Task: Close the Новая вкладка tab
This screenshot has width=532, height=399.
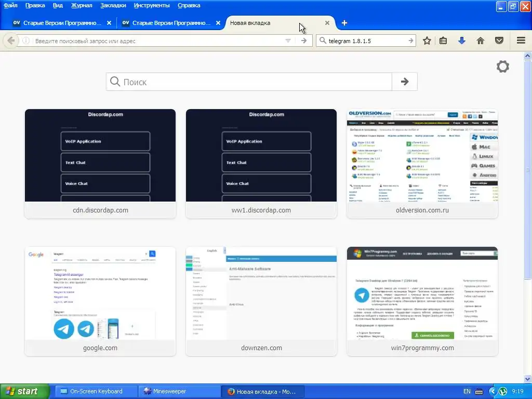Action: pyautogui.click(x=327, y=23)
